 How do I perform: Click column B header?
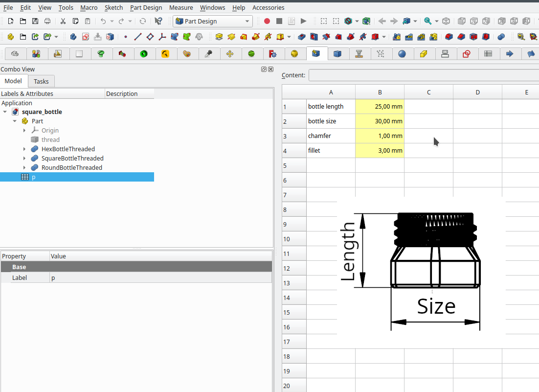pyautogui.click(x=380, y=92)
